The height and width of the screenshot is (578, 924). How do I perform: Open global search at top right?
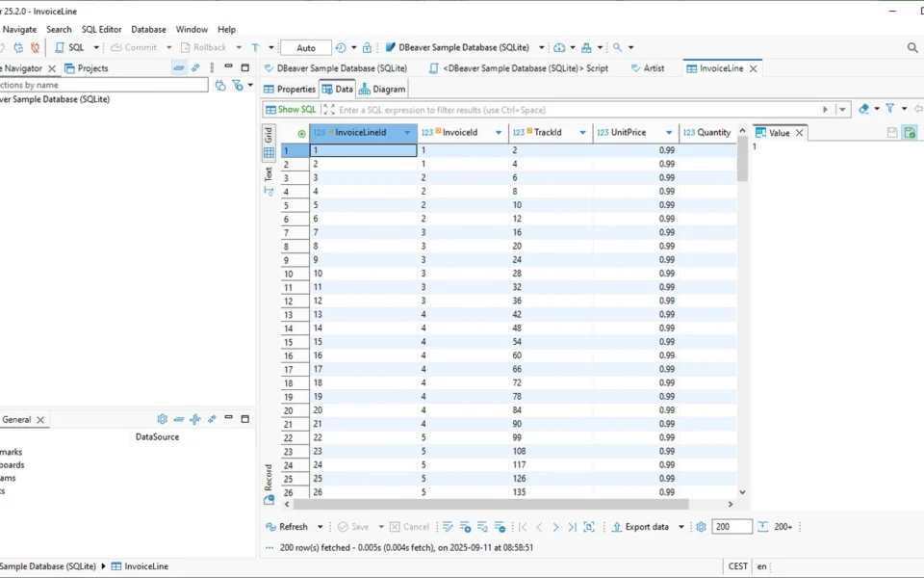912,47
